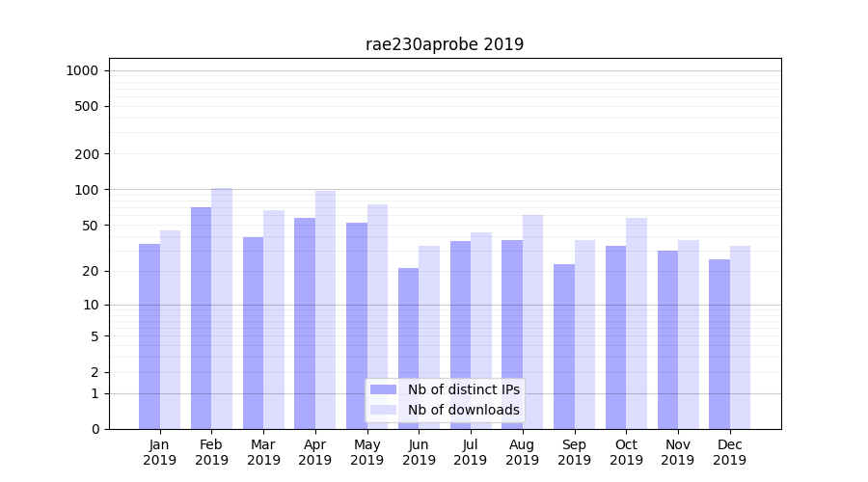Click the Sep 2019 distinct IPs bar
Screen dimensions: 868x482
(564, 346)
